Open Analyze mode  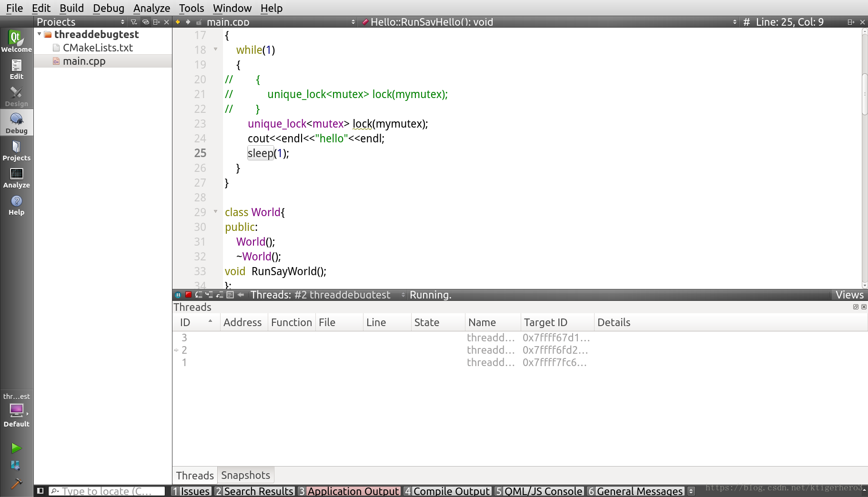pos(16,177)
